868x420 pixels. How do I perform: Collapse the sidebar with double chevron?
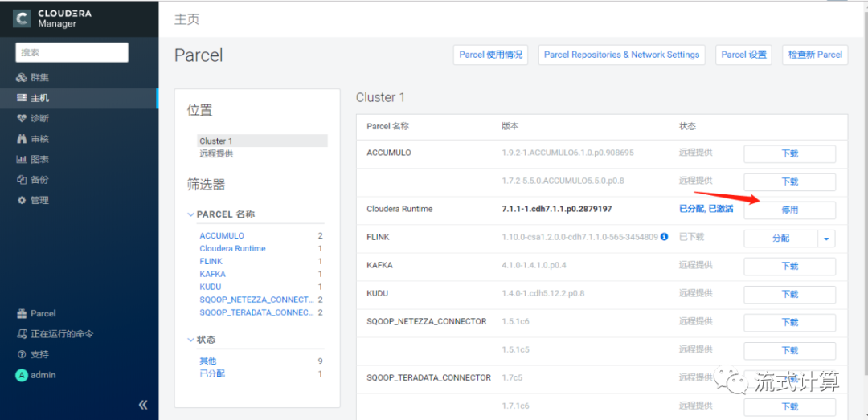143,405
